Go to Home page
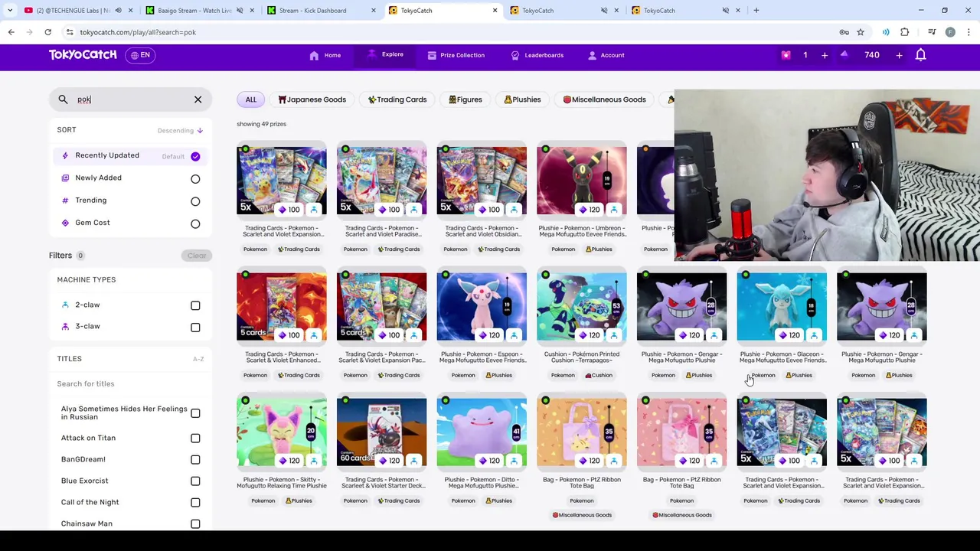Viewport: 980px width, 551px height. click(x=325, y=55)
